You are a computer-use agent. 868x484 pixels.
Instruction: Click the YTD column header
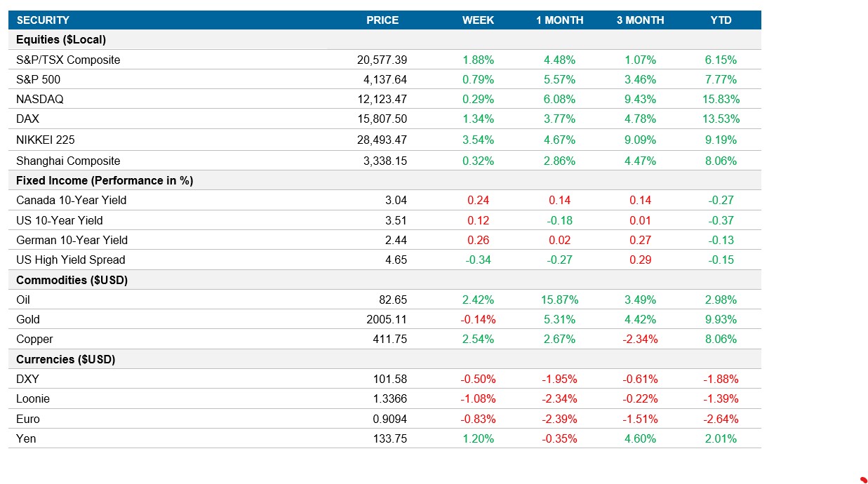[721, 20]
